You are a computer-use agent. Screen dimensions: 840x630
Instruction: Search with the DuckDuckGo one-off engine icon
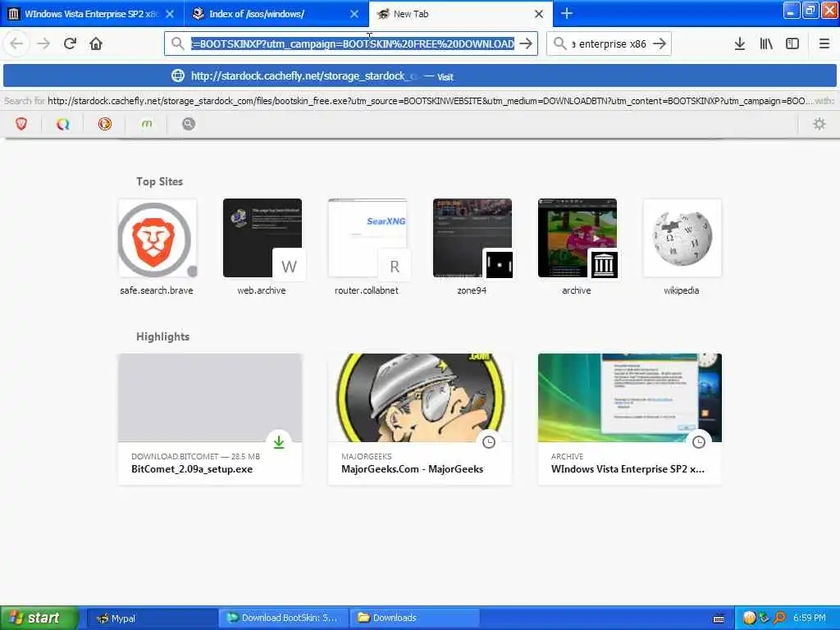pos(104,124)
